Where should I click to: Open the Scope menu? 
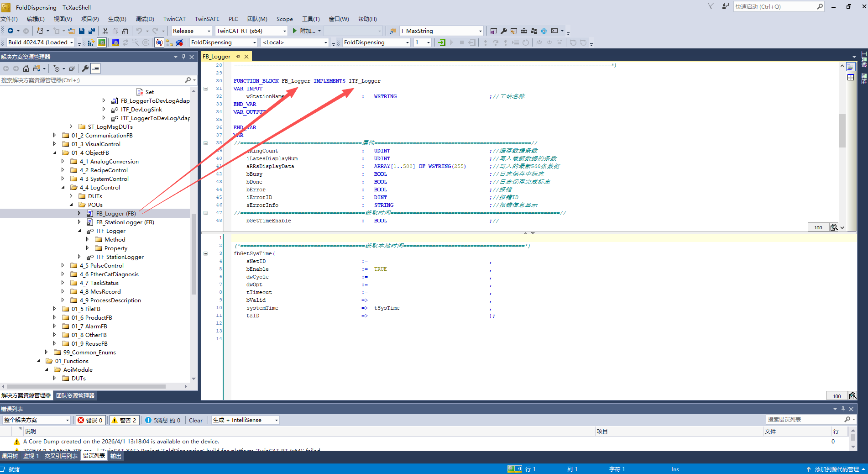(x=284, y=19)
